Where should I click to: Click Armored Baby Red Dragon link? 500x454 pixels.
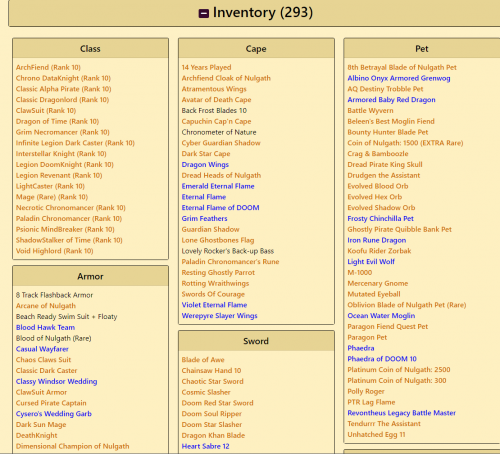point(391,100)
